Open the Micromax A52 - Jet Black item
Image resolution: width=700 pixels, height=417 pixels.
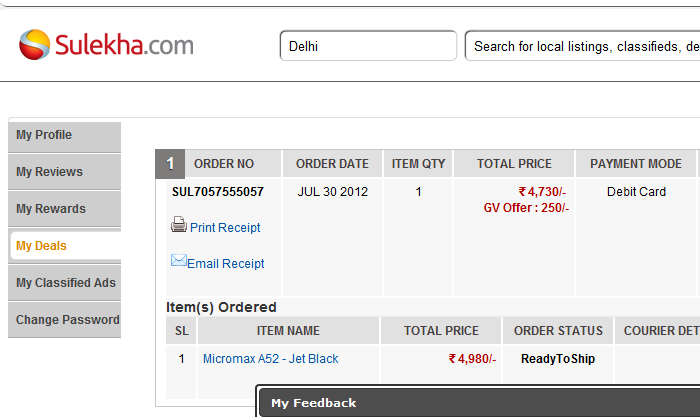tap(270, 359)
